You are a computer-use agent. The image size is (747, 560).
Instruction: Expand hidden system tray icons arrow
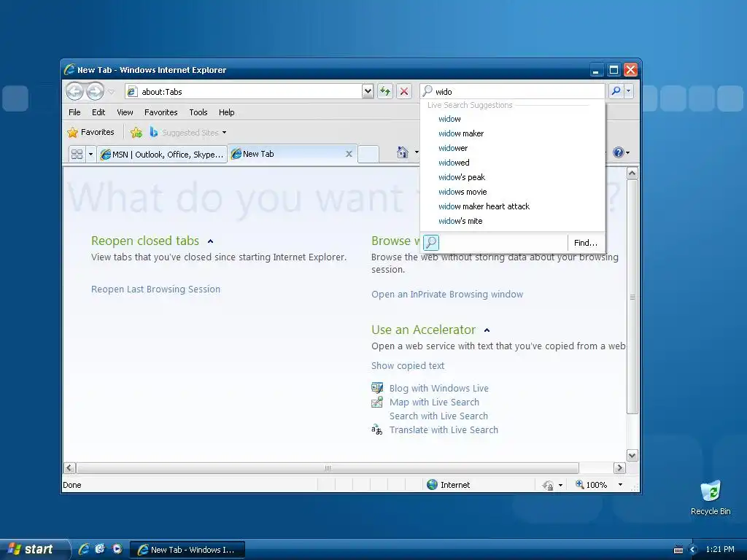pyautogui.click(x=693, y=550)
